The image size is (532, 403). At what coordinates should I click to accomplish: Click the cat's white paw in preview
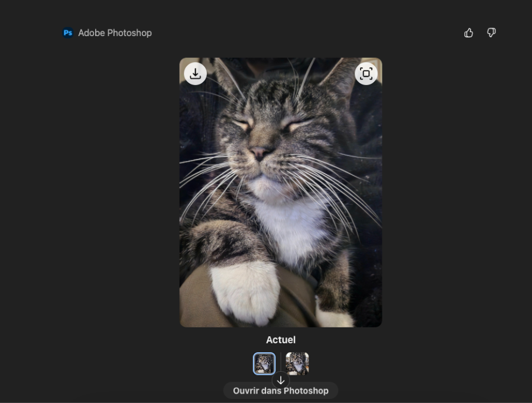coord(245,291)
